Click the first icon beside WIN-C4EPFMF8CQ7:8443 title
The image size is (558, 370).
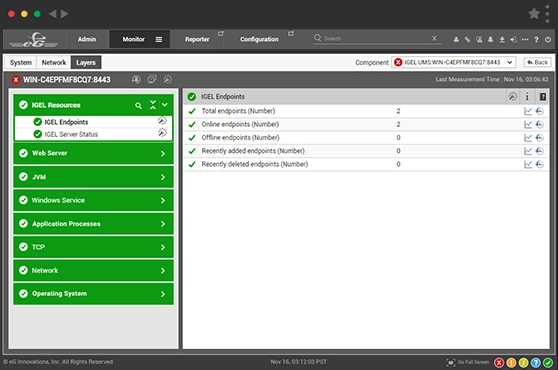[x=136, y=79]
